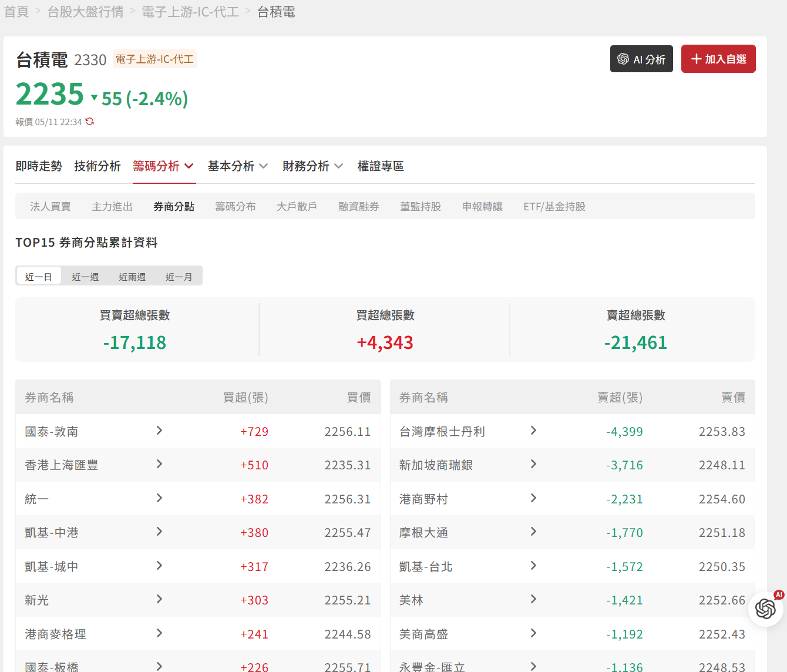787x672 pixels.
Task: Open 電子上游-IC-代工 breadcrumb link
Action: click(190, 12)
